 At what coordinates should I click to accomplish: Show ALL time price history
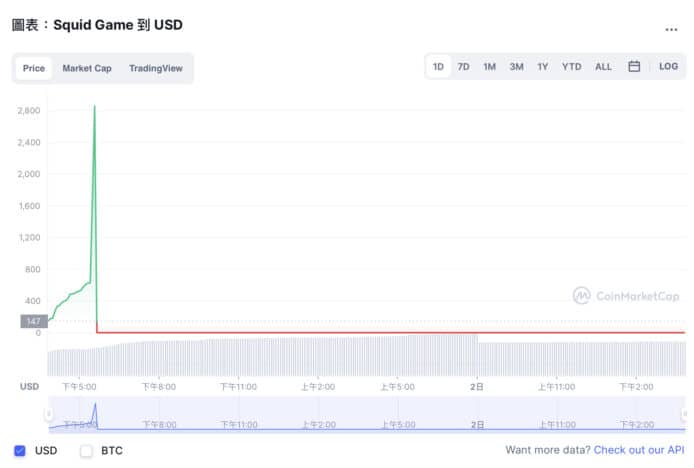point(603,67)
